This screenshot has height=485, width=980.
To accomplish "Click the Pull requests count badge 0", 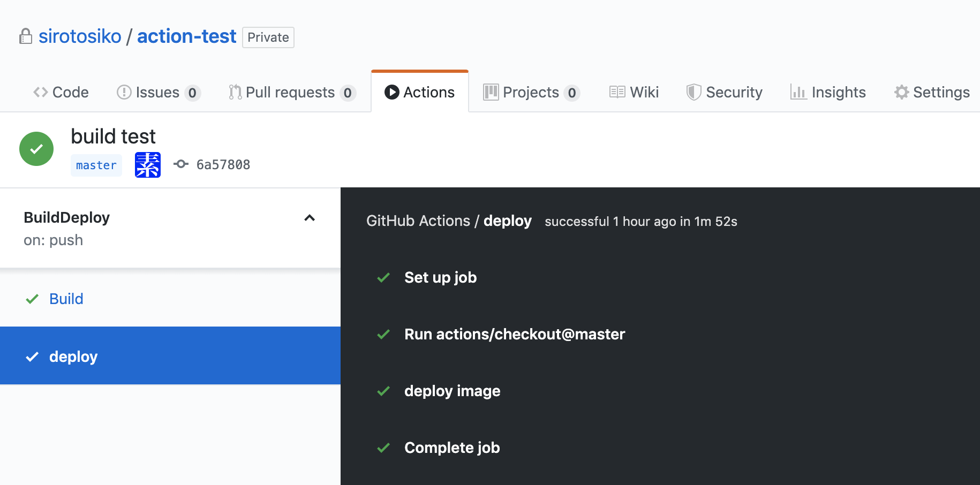I will tap(348, 93).
